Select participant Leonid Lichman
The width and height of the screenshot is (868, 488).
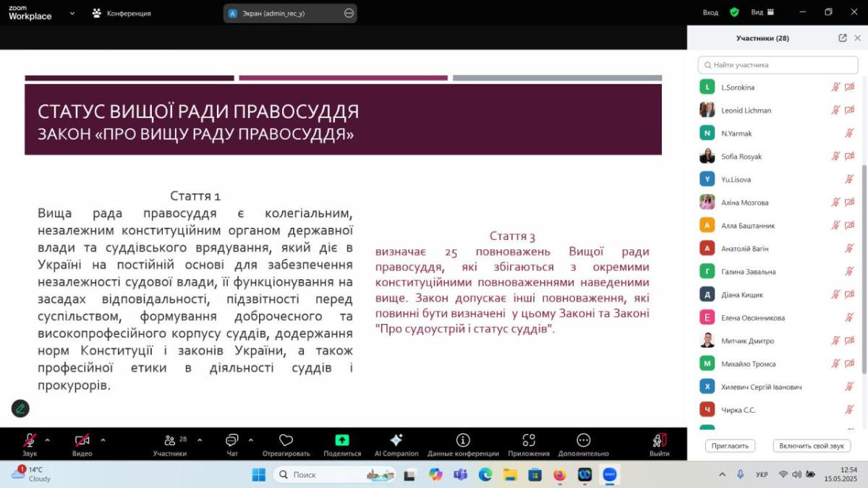coord(778,111)
